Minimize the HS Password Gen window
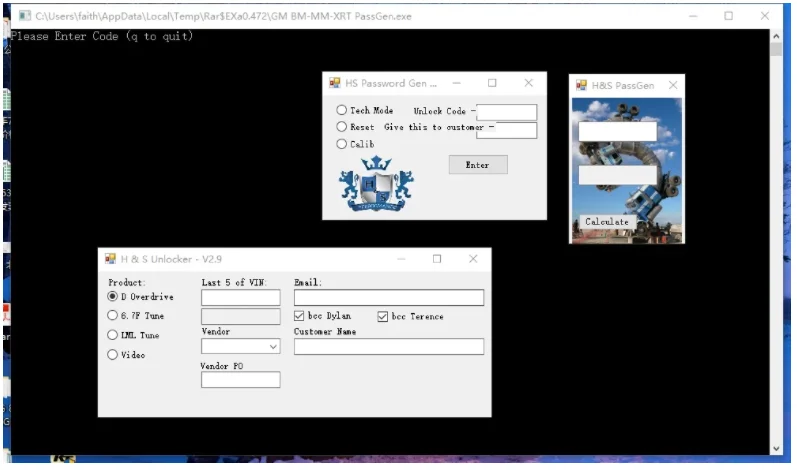The height and width of the screenshot is (470, 797). coord(456,83)
